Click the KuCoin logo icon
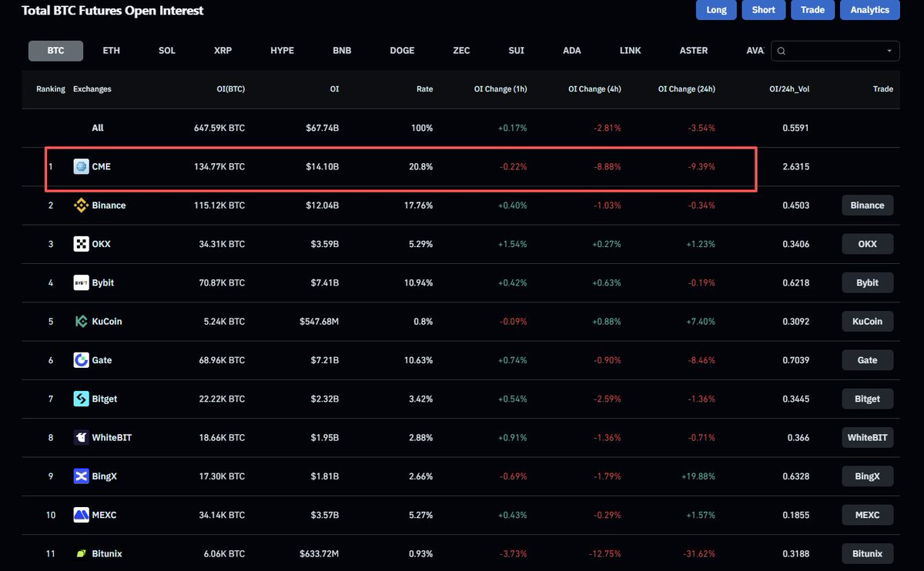924x571 pixels. (x=81, y=321)
